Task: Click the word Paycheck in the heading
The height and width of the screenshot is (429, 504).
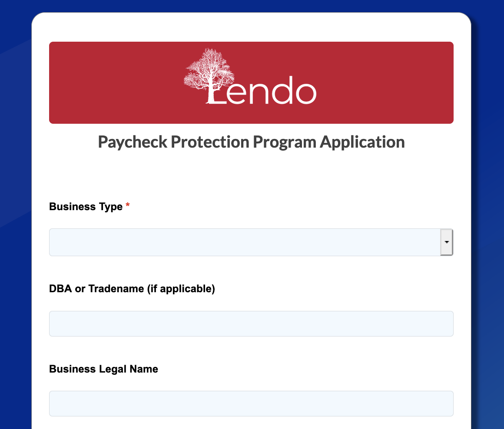Action: point(133,142)
